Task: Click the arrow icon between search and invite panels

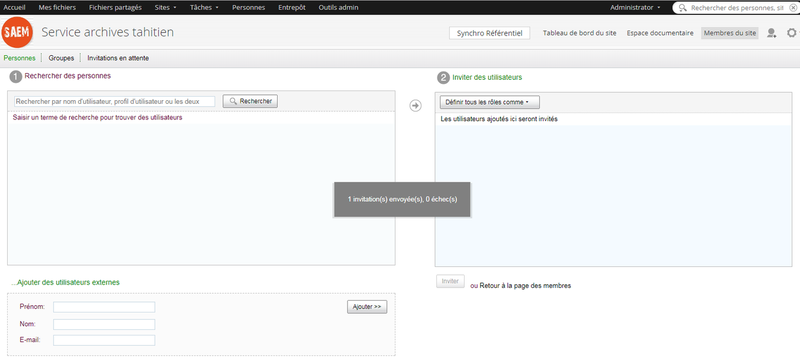Action: 416,106
